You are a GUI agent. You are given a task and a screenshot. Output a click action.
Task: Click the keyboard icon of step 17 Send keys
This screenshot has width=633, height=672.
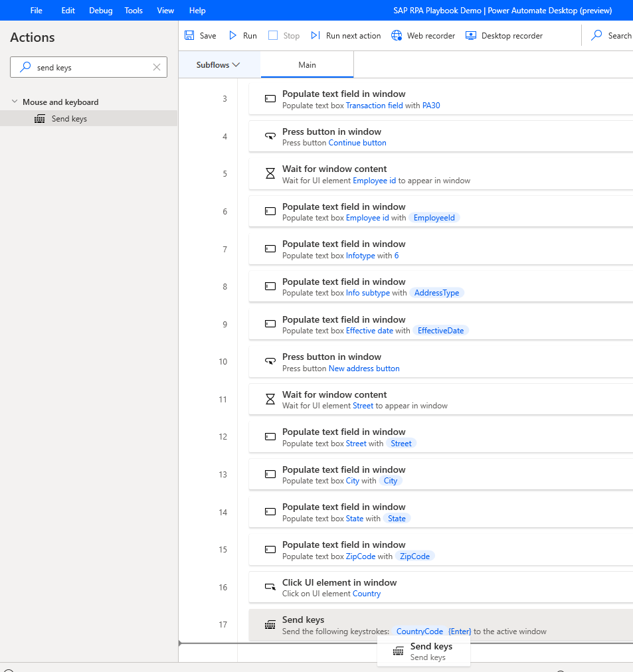point(270,626)
